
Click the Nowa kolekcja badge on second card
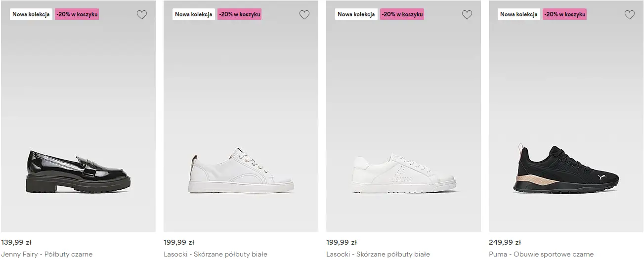pyautogui.click(x=194, y=14)
